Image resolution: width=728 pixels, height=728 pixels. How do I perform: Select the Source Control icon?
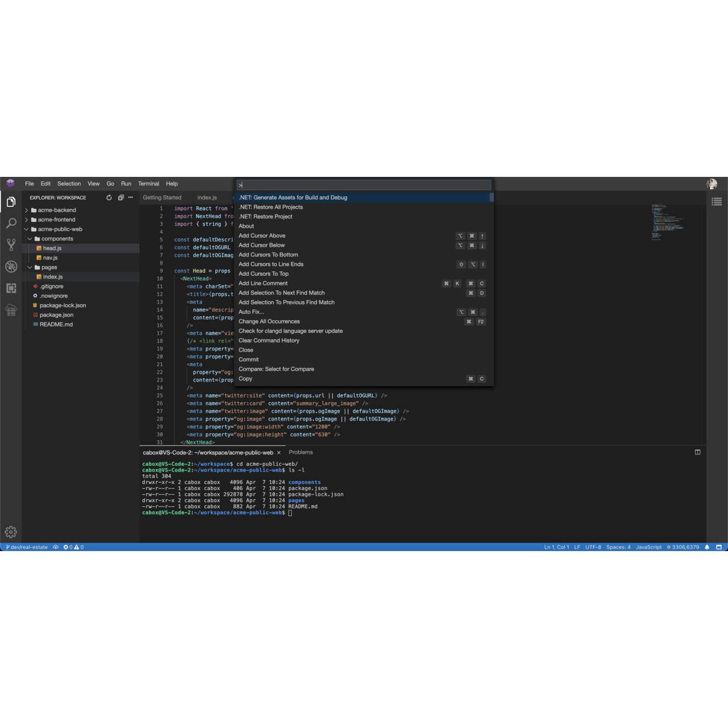(11, 245)
